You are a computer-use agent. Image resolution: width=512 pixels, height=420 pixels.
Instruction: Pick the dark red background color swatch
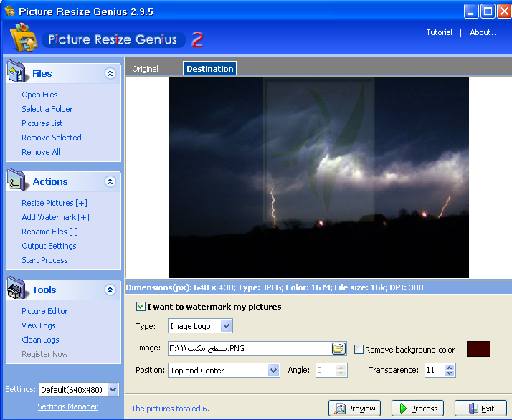[x=478, y=349]
